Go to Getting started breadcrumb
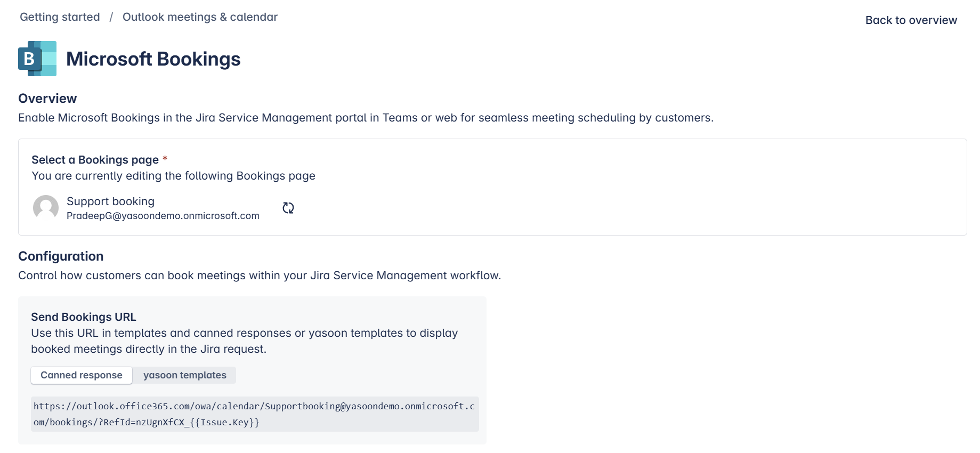This screenshot has width=980, height=453. [60, 17]
